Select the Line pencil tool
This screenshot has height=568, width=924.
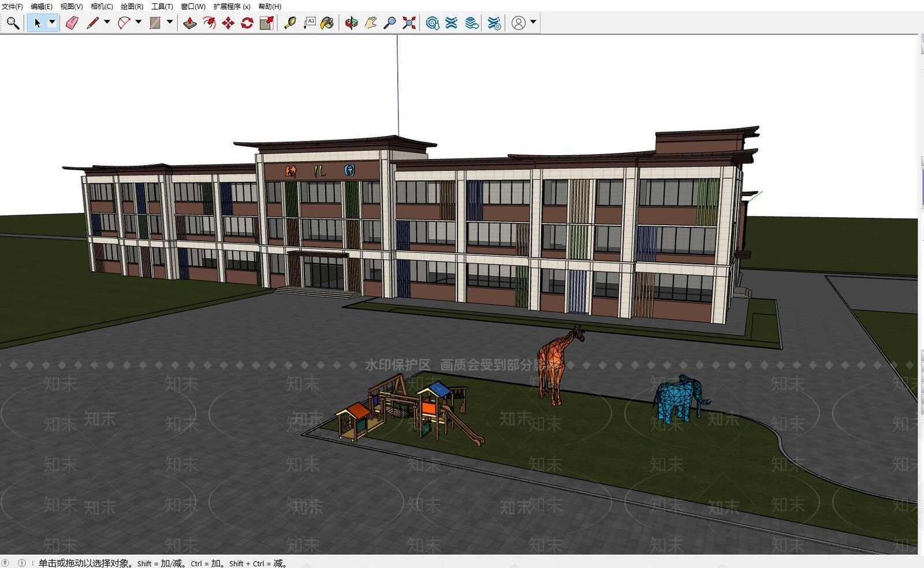[92, 23]
